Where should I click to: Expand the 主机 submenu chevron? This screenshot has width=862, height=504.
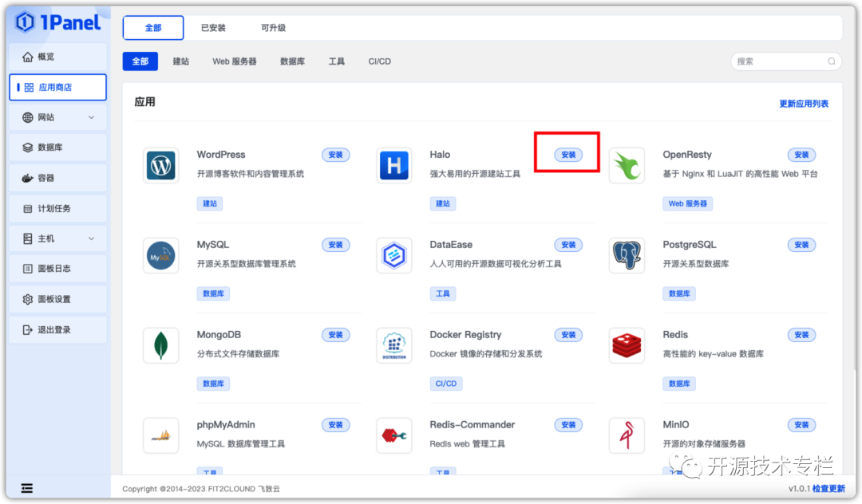pos(91,238)
